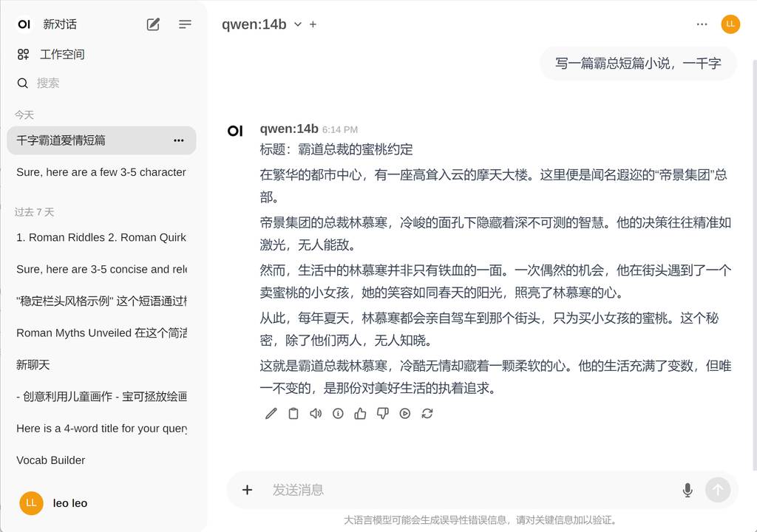Image resolution: width=757 pixels, height=532 pixels.
Task: Show generation info via the info icon
Action: pyautogui.click(x=338, y=414)
